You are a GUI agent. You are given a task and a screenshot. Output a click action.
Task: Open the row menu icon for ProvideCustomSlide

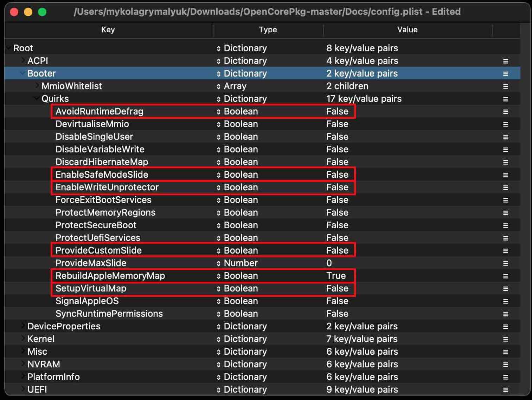coord(506,251)
